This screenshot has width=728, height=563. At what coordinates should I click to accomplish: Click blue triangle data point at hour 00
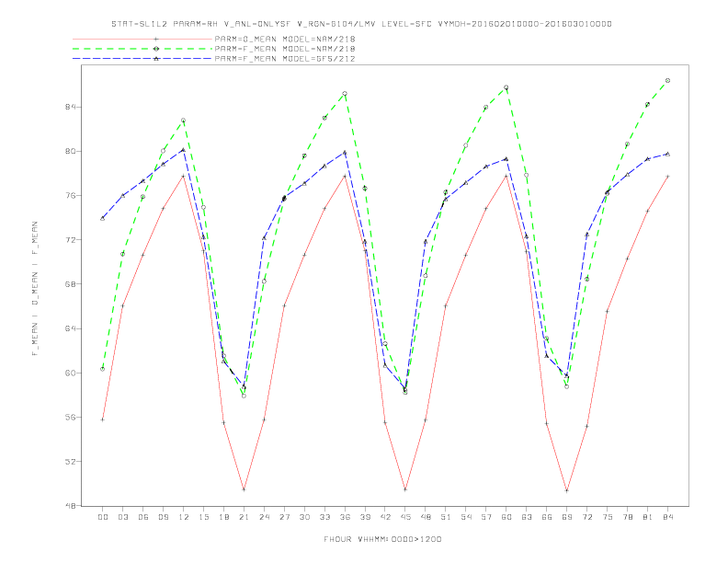tap(103, 218)
